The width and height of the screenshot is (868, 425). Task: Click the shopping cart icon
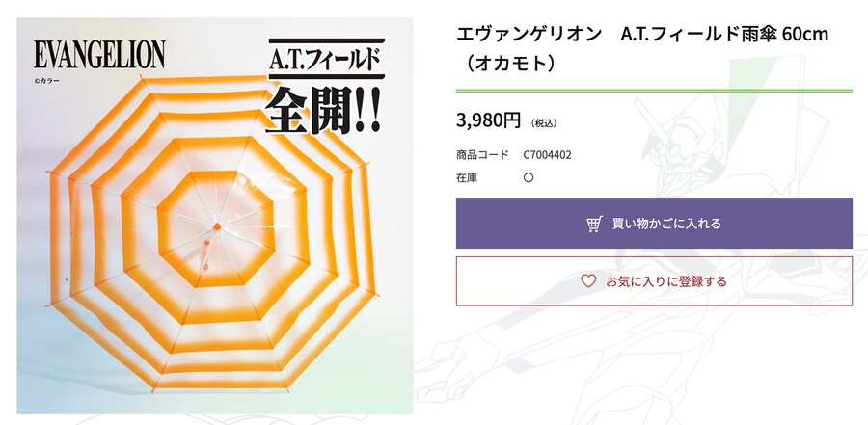[594, 224]
